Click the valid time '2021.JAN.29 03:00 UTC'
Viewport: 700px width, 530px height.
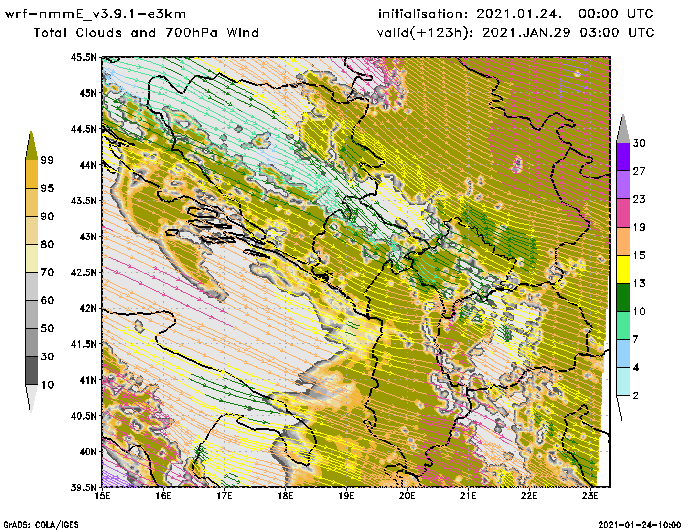click(568, 33)
